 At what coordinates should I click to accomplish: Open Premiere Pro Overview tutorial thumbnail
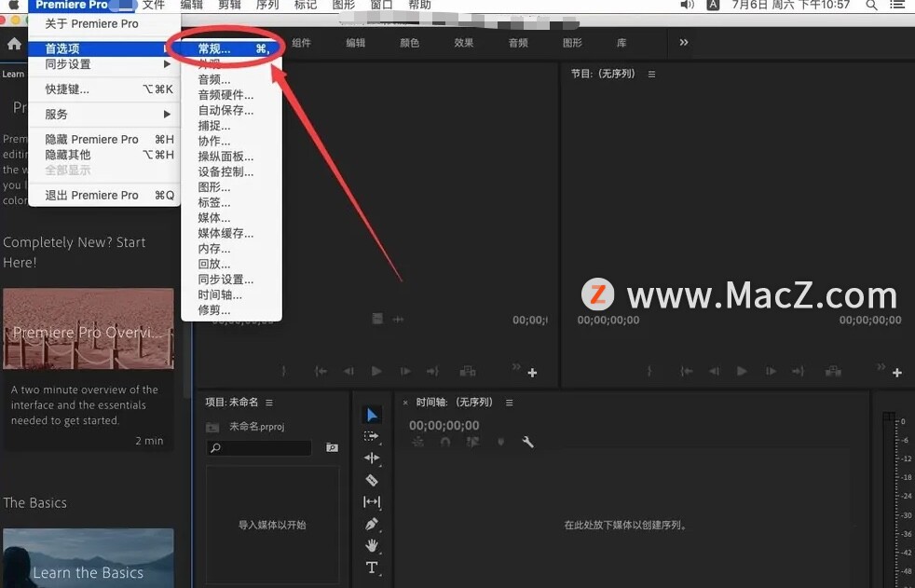click(x=89, y=328)
